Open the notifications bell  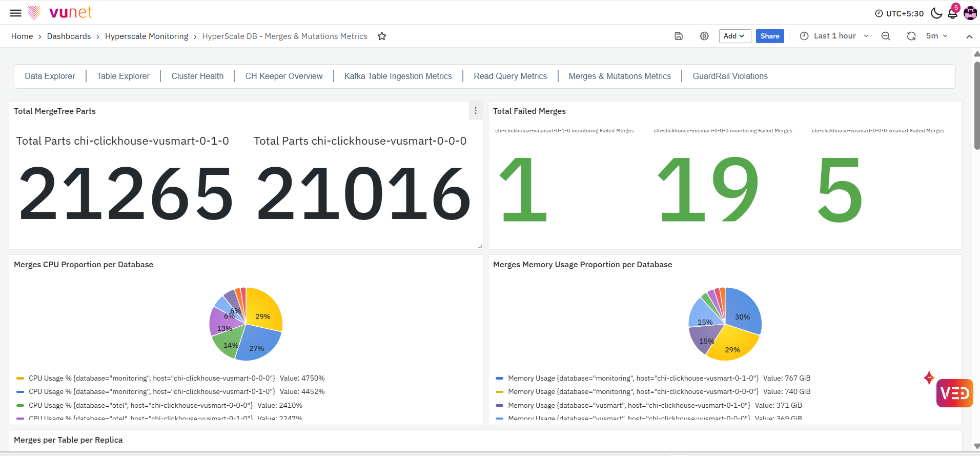pyautogui.click(x=953, y=13)
